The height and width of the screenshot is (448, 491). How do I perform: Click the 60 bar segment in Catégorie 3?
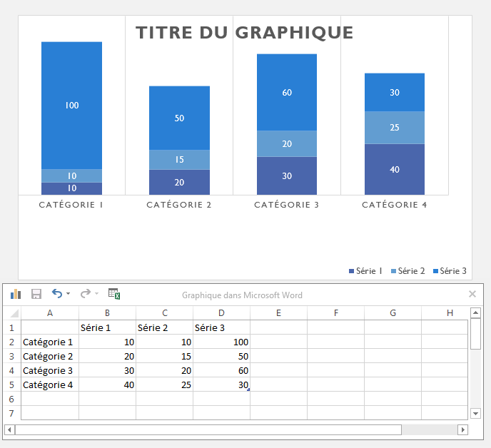[x=287, y=92]
